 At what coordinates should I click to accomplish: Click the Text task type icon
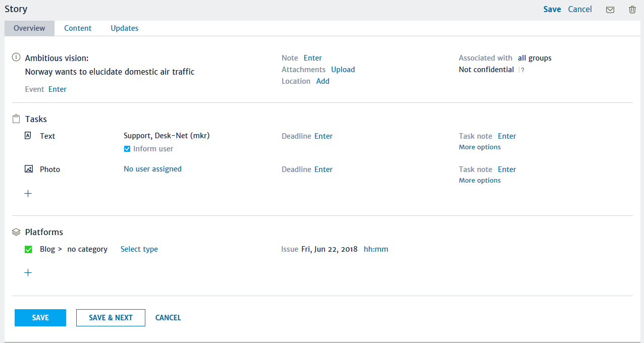[28, 136]
